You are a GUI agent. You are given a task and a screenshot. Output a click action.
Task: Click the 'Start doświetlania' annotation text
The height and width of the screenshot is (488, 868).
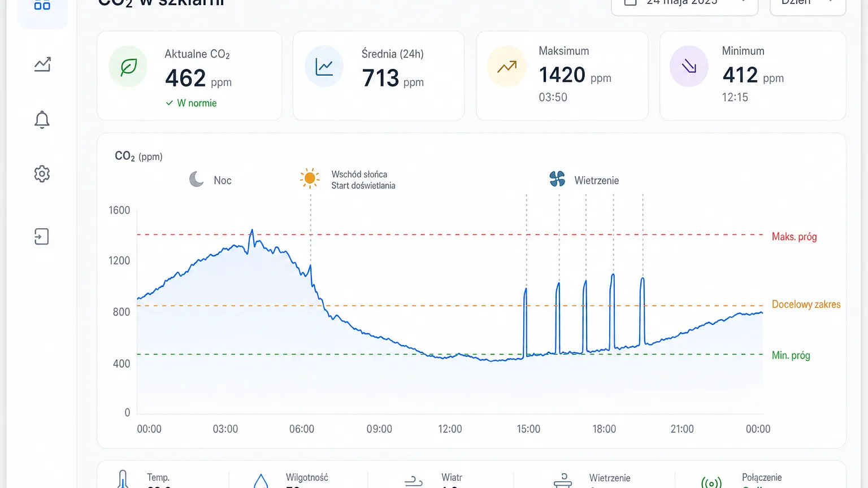click(363, 185)
